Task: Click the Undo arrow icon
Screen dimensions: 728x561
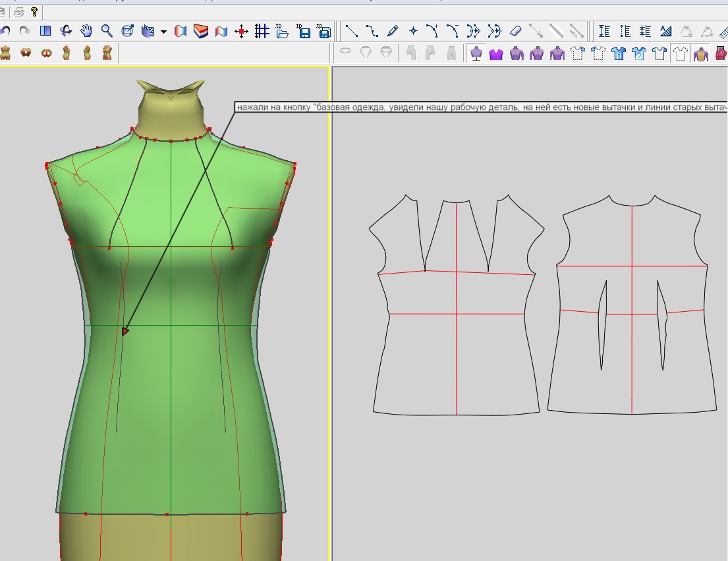Action: pos(6,31)
